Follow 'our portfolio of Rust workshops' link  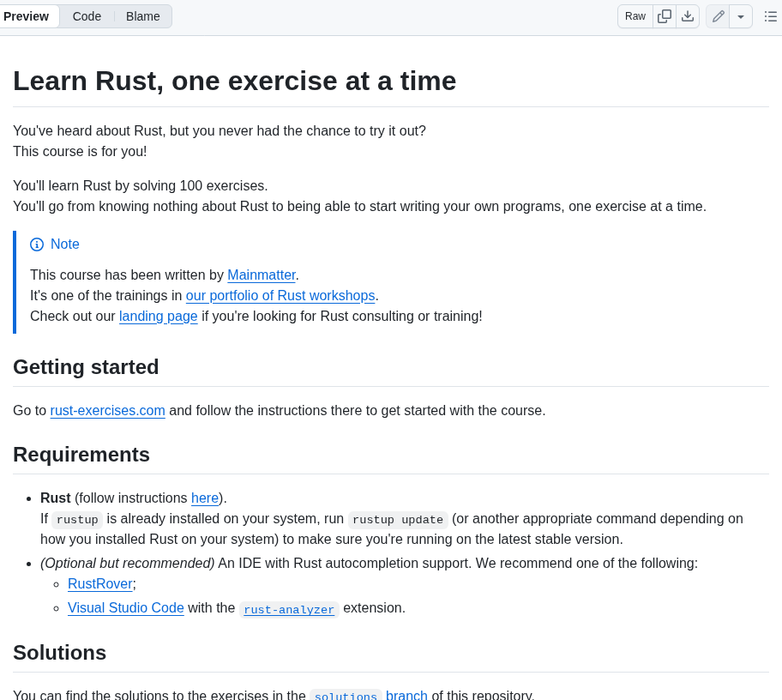280,295
